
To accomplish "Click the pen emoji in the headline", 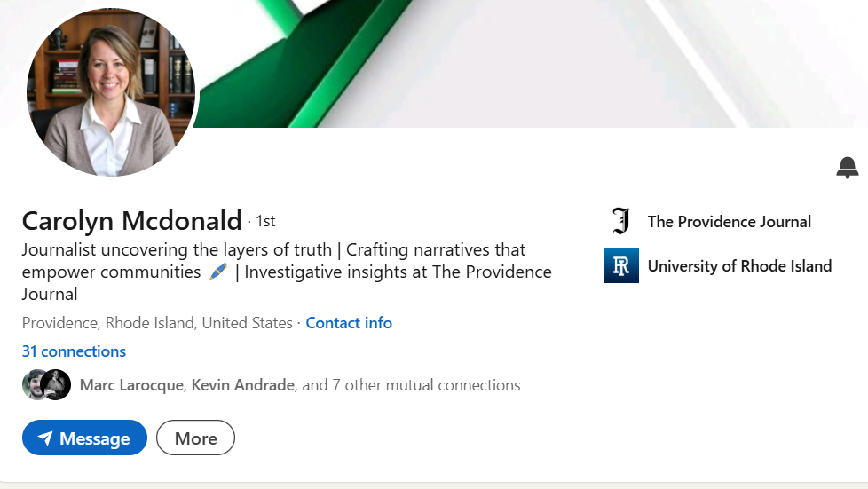I will click(x=218, y=272).
